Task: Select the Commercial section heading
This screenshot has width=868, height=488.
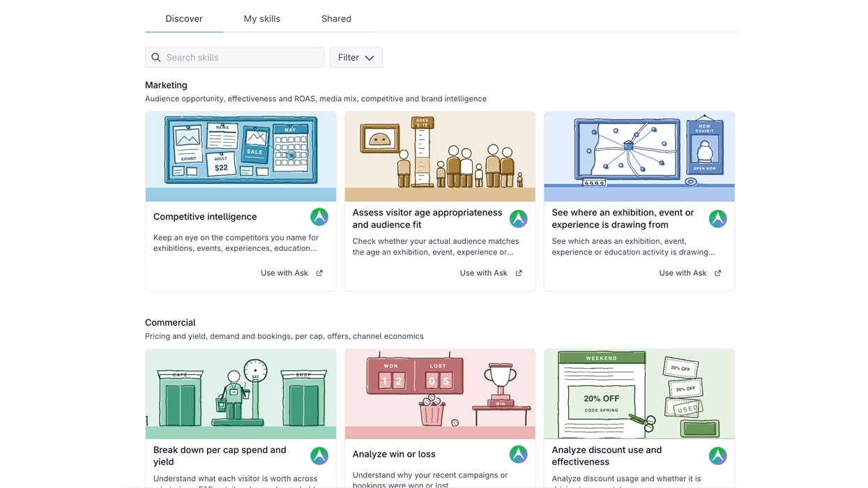Action: pos(170,323)
